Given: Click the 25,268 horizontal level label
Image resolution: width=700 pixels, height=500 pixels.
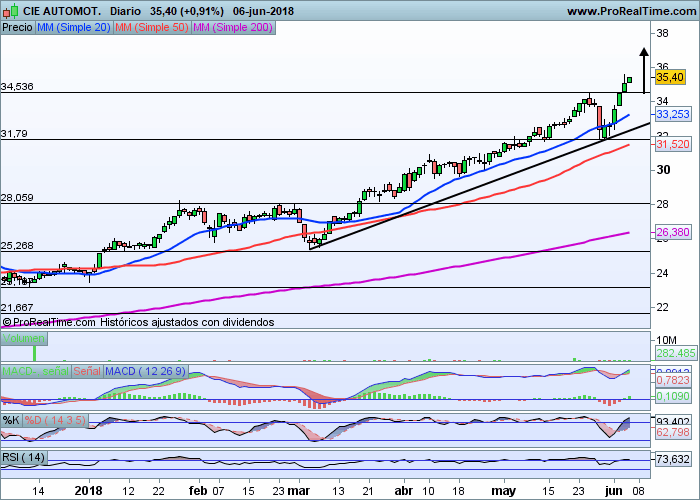Looking at the screenshot, I should coord(17,246).
